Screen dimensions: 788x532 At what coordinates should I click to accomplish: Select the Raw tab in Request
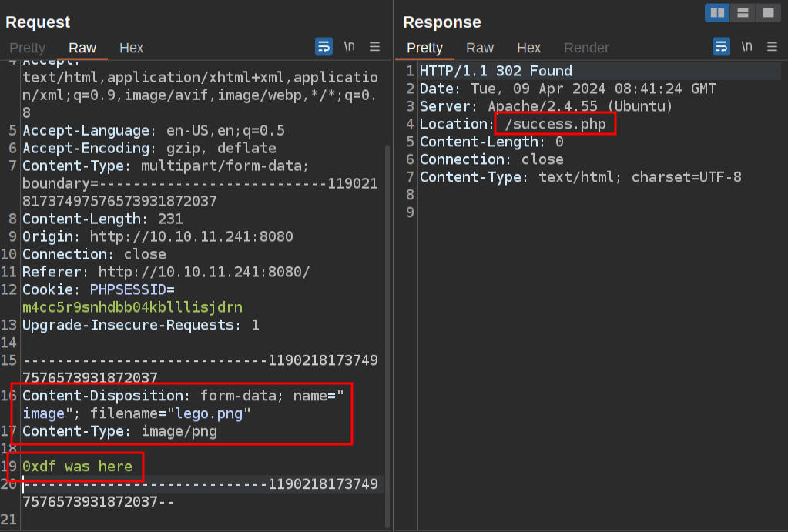point(82,48)
